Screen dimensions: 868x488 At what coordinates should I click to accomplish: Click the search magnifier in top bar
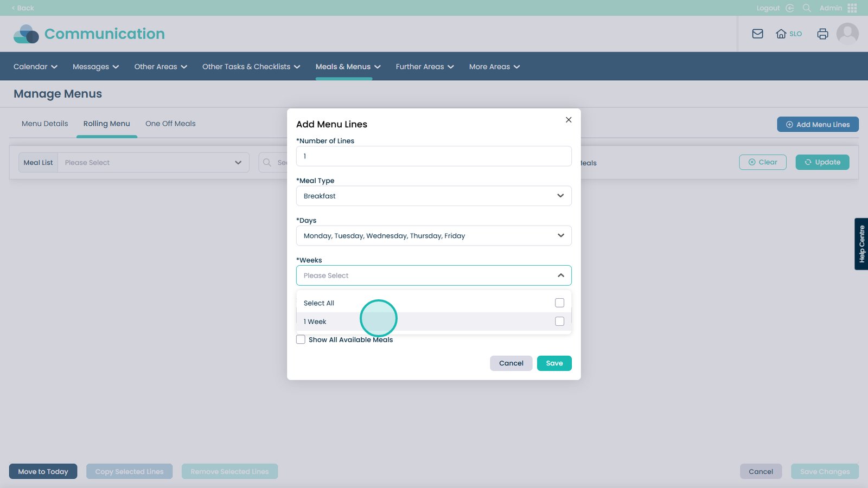click(x=807, y=8)
